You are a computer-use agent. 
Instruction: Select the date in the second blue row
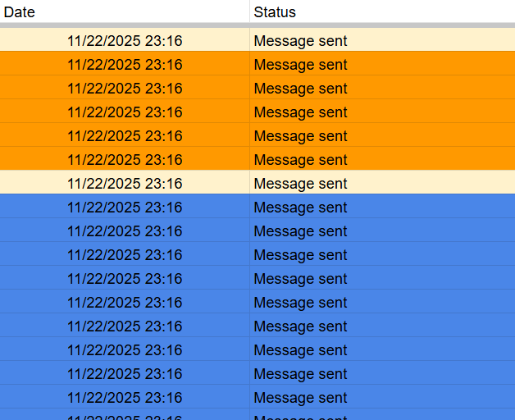point(125,231)
